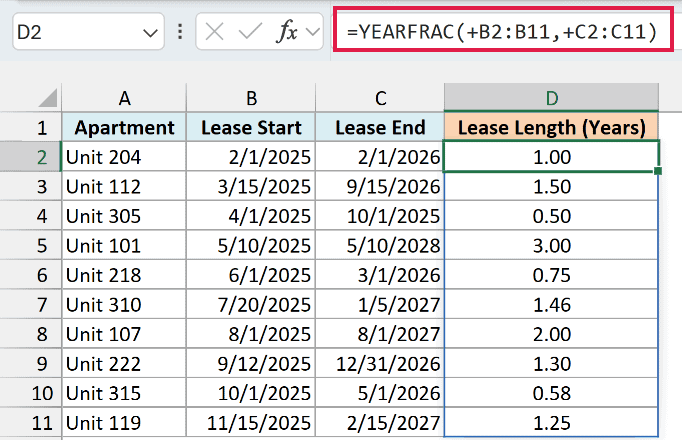Select cell containing Unit 112
Image resolution: width=682 pixels, height=440 pixels.
pos(124,186)
